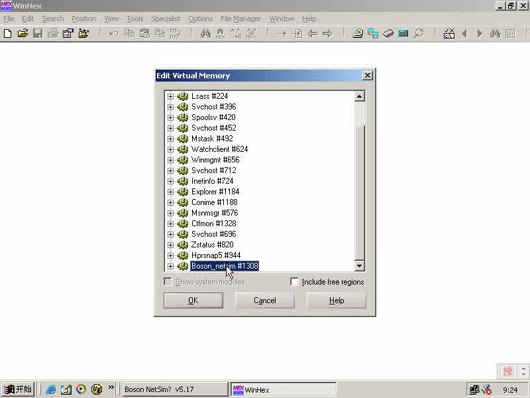Click the Cancel button

click(265, 300)
